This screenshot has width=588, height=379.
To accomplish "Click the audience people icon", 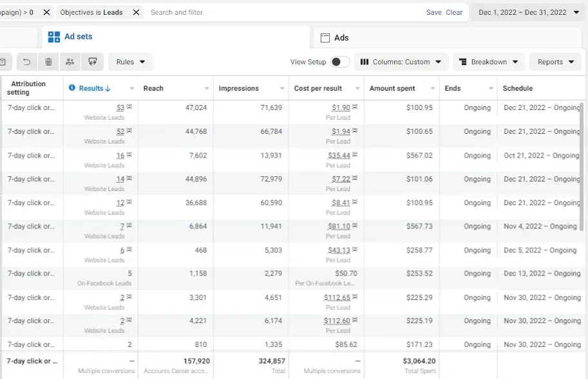I will 70,62.
